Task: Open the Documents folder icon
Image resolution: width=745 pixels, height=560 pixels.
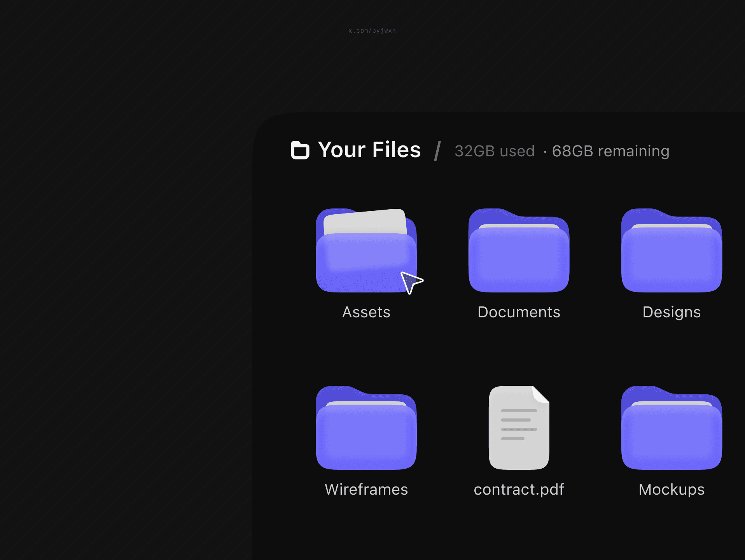Action: point(519,250)
